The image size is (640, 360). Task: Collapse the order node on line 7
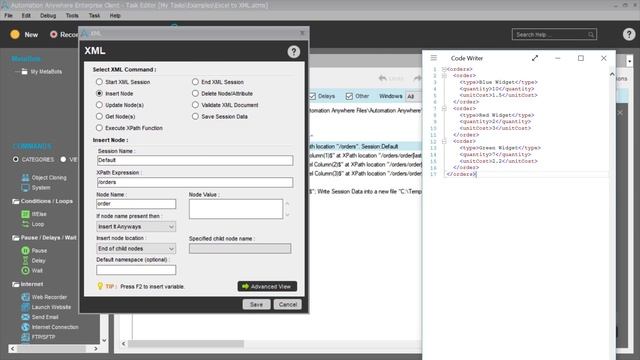click(x=444, y=109)
